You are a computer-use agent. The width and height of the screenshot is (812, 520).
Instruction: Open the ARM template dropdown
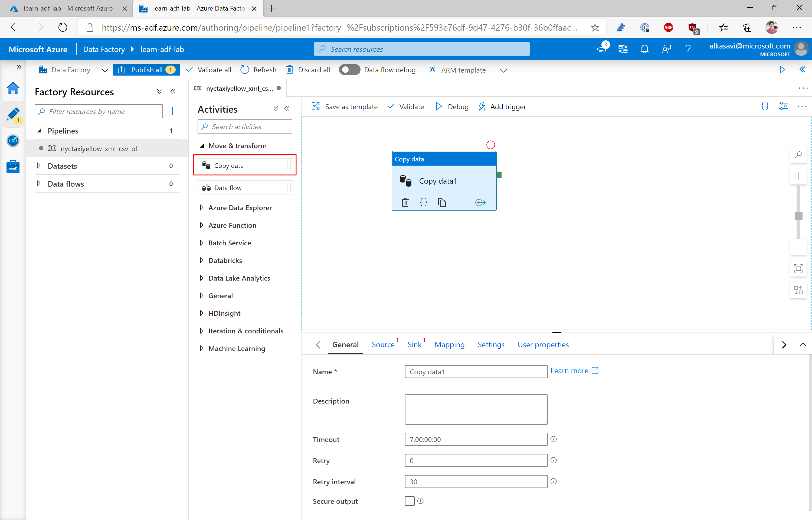click(503, 70)
